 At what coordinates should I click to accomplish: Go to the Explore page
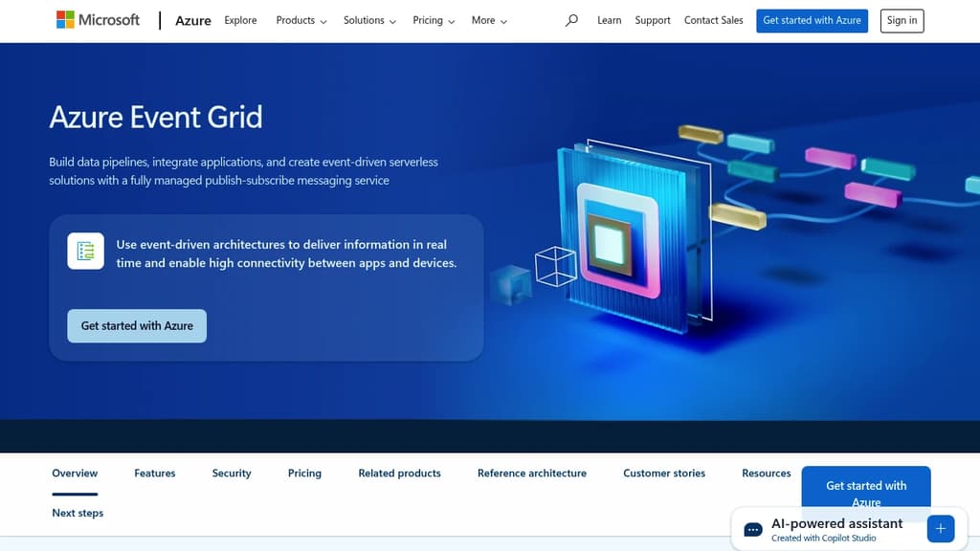(x=240, y=20)
